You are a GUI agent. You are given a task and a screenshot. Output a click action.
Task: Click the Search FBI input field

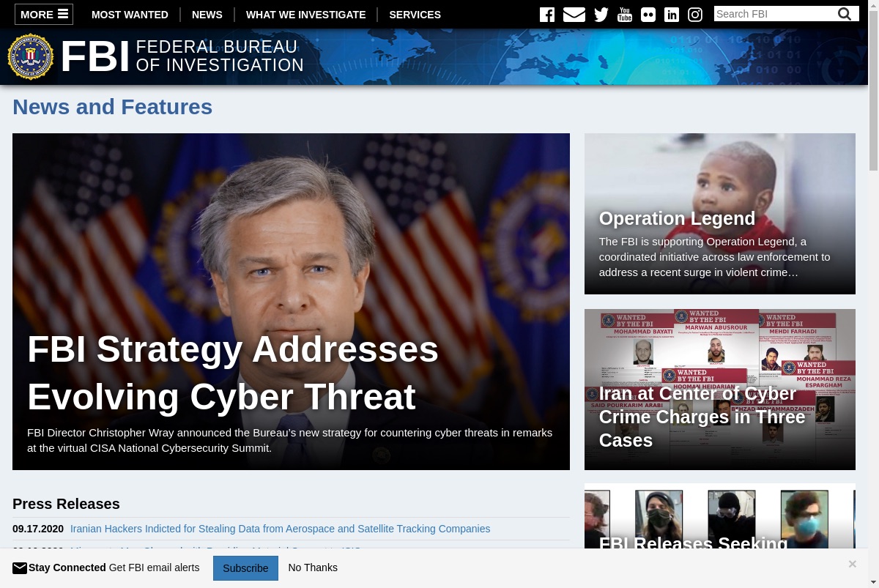pos(775,14)
